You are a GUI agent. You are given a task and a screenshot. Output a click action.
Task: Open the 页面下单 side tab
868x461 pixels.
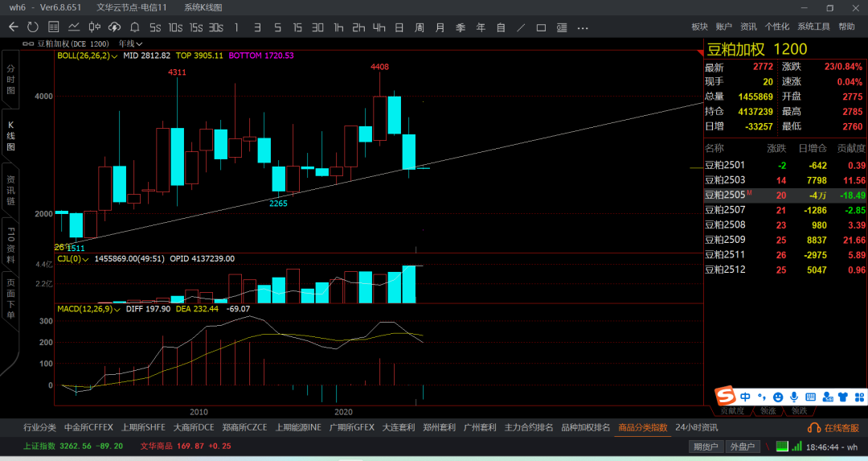tap(10, 299)
